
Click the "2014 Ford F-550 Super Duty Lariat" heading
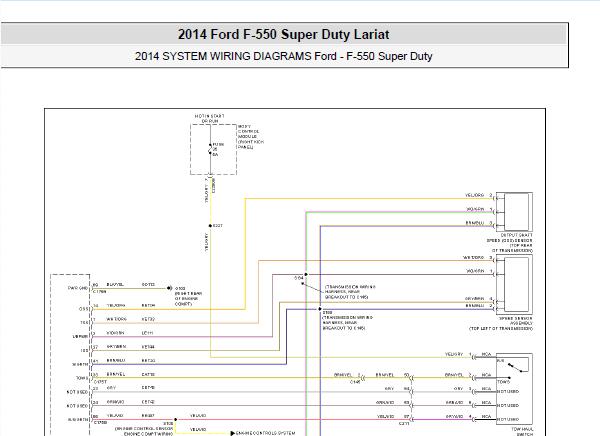click(284, 34)
